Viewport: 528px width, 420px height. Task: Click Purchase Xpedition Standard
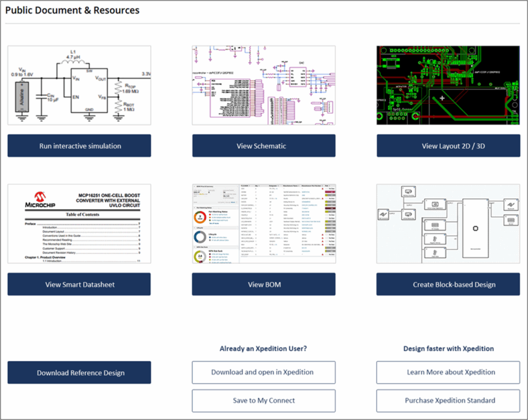448,400
